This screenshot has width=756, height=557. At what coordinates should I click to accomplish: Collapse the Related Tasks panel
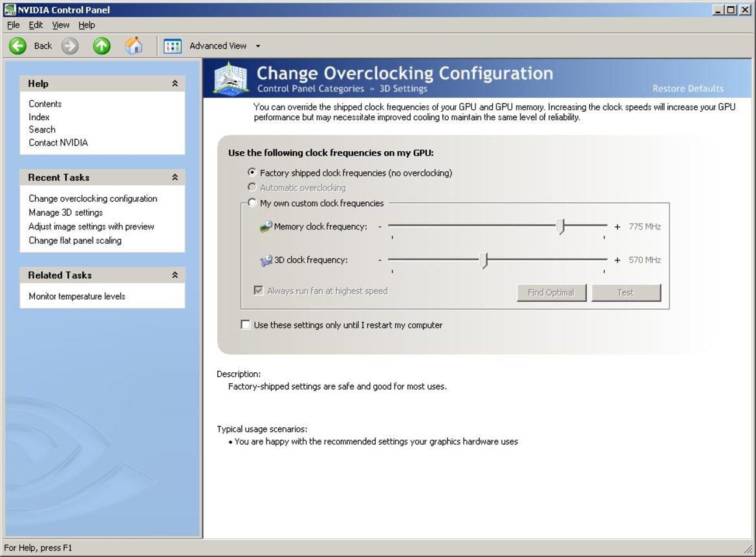(x=175, y=275)
